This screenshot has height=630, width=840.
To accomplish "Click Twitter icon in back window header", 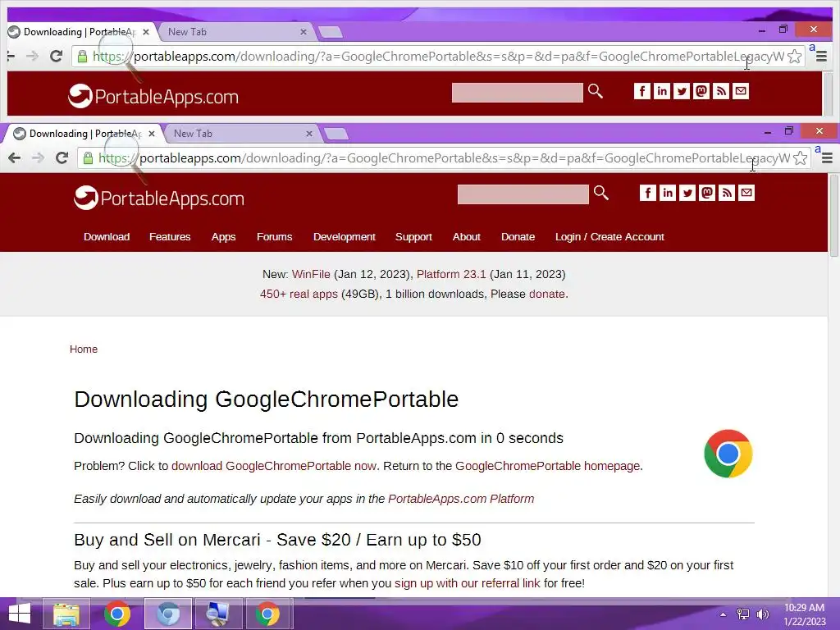I will click(682, 91).
